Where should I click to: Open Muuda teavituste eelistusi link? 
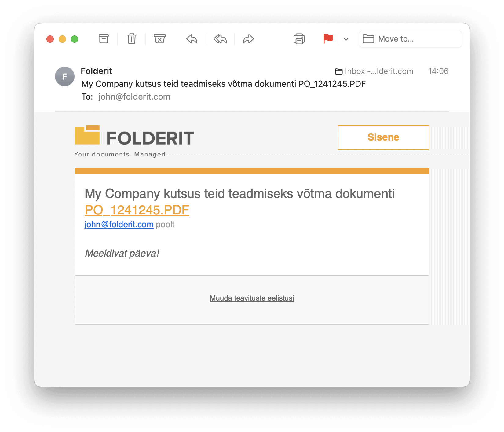(x=252, y=298)
